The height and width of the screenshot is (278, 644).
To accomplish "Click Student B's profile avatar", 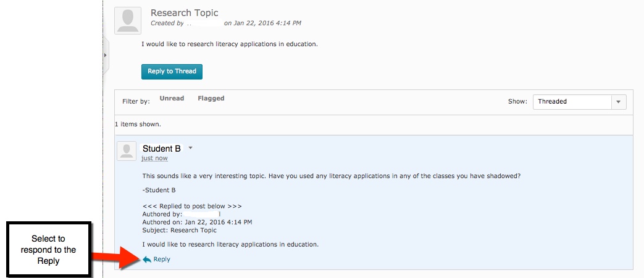I will pos(127,151).
